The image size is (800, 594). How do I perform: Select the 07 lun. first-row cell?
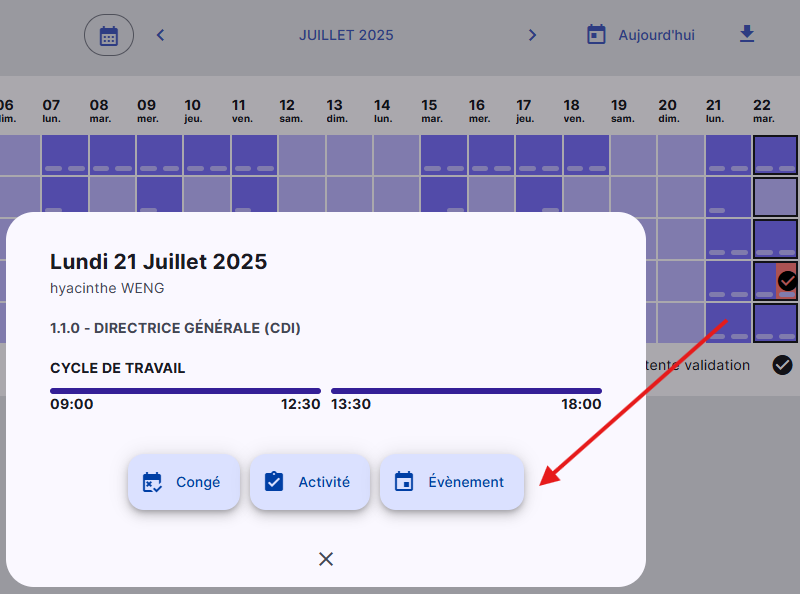pos(65,155)
